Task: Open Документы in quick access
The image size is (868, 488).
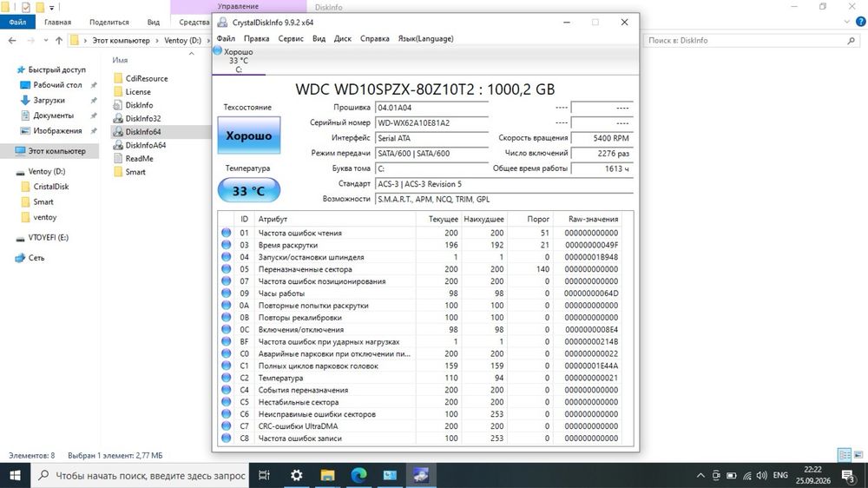Action: coord(53,115)
